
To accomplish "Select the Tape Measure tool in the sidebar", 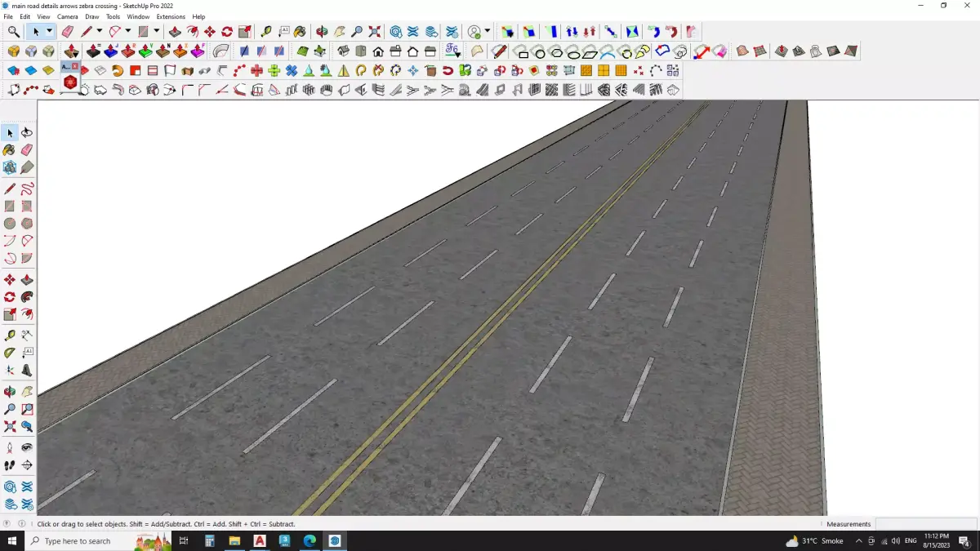I will (10, 335).
